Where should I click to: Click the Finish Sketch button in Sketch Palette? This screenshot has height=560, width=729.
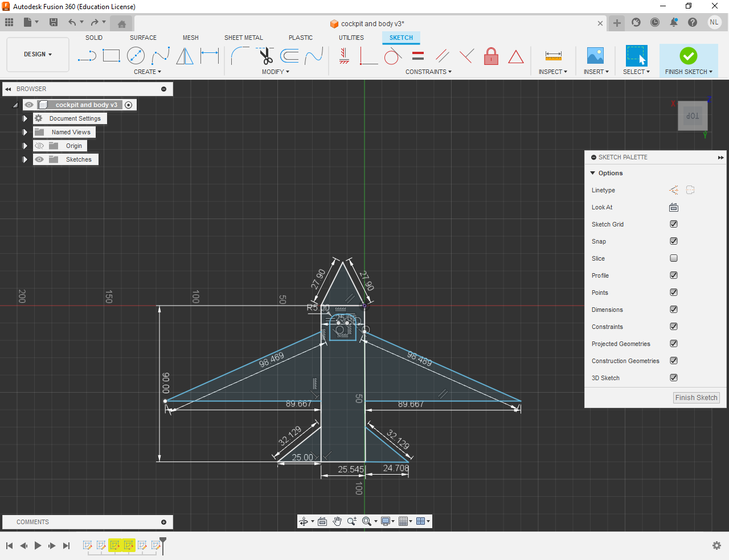pos(696,397)
